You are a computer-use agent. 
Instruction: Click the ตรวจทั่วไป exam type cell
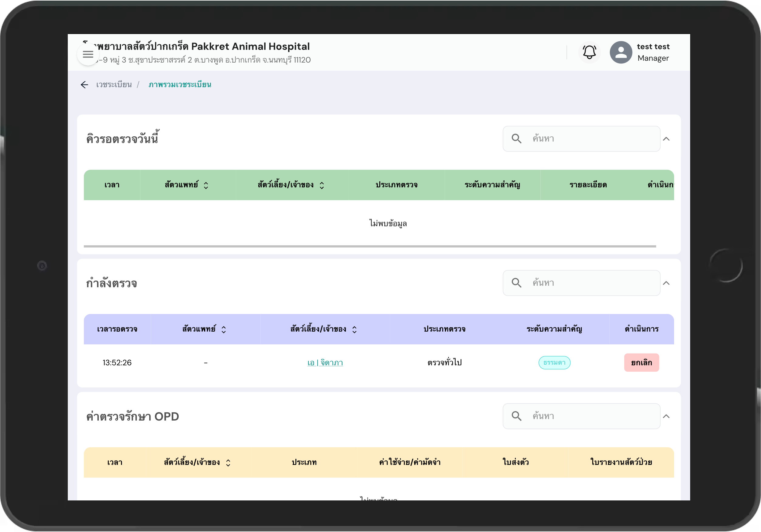tap(444, 362)
